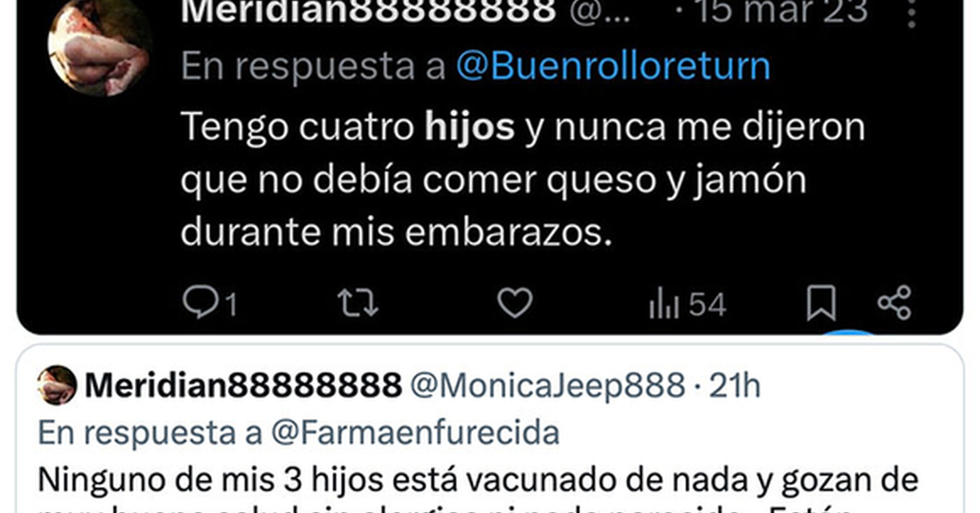
Task: Open the quoted tweet about 3 hijos vacunado
Action: click(x=490, y=429)
